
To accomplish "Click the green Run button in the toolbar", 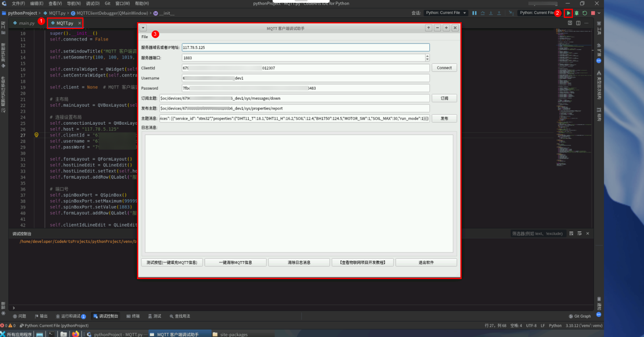I will [x=569, y=13].
